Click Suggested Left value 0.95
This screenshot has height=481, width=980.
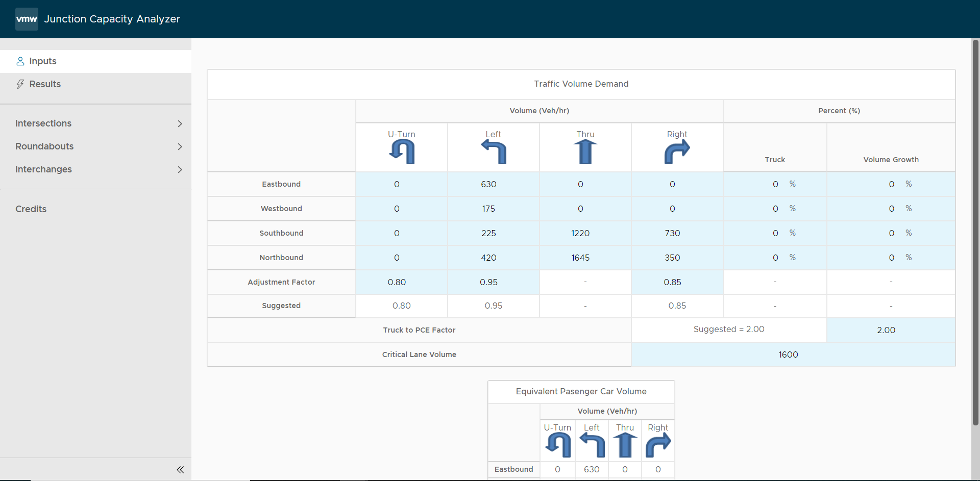[x=494, y=306]
